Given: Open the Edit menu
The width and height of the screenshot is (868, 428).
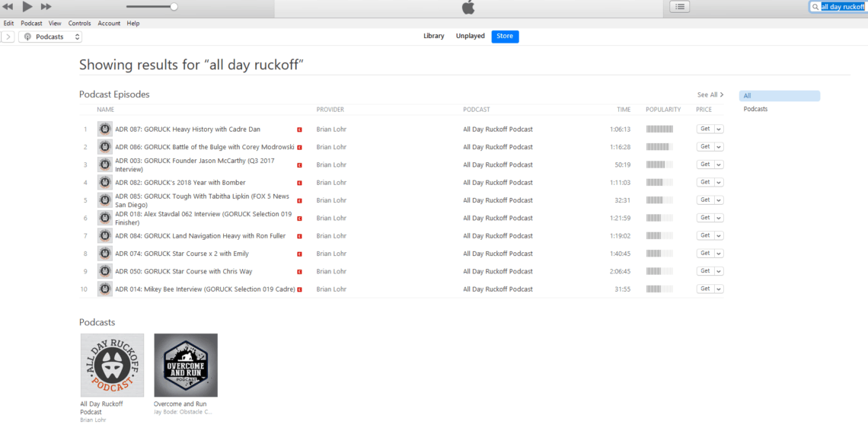Looking at the screenshot, I should (8, 24).
